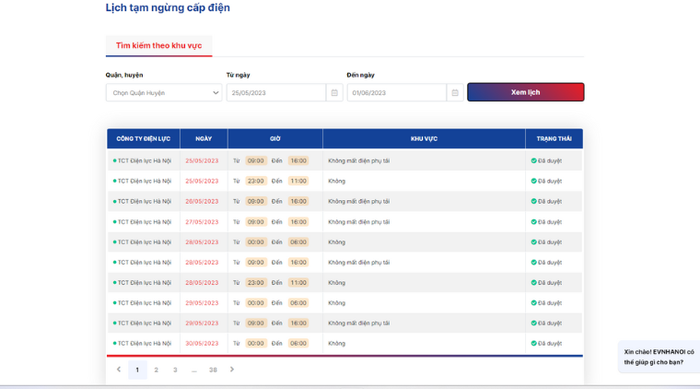
Task: Click the Xem lịch button
Action: tap(525, 92)
